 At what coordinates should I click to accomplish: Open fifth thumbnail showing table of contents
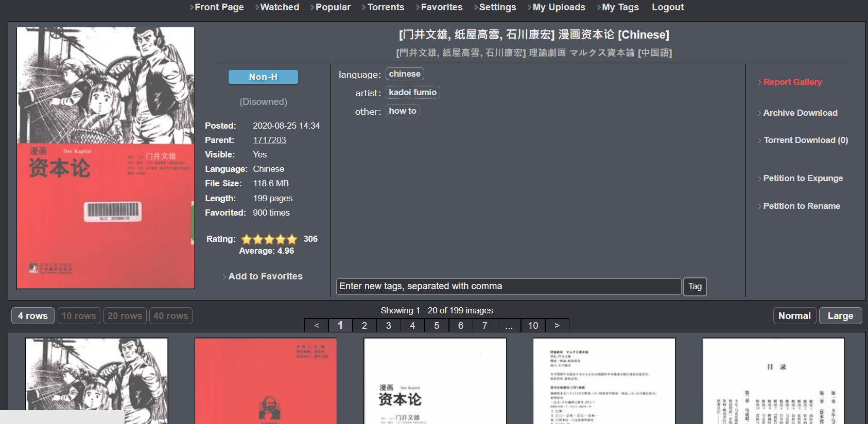[x=773, y=381]
